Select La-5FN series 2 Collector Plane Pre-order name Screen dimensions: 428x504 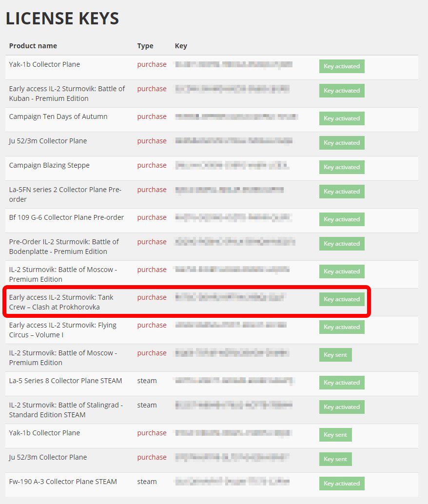[65, 194]
